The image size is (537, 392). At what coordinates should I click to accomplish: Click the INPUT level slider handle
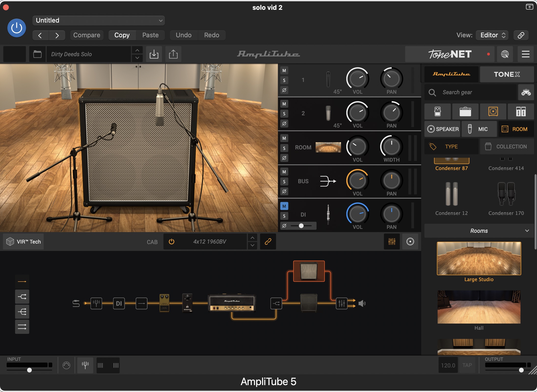click(29, 370)
